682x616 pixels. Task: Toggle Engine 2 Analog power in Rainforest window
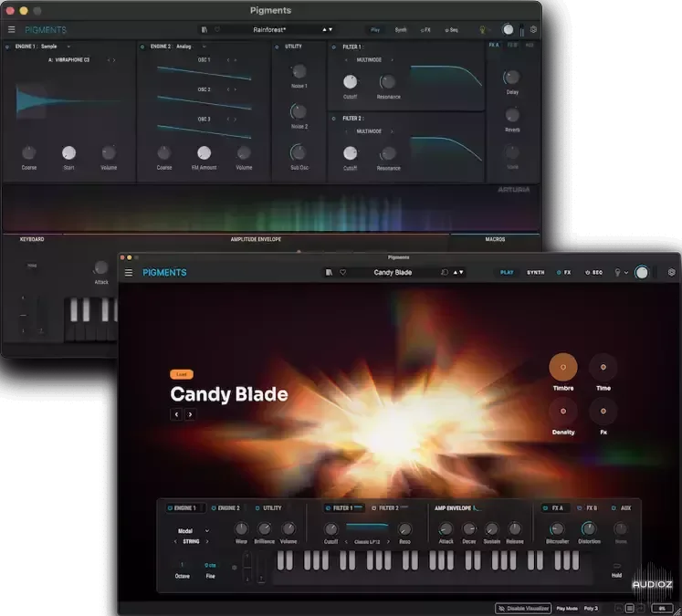tap(142, 47)
